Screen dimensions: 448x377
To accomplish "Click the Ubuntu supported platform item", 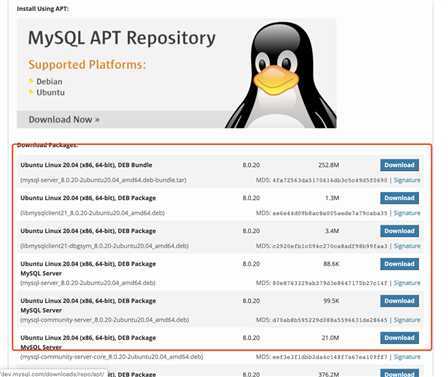I will pyautogui.click(x=50, y=93).
